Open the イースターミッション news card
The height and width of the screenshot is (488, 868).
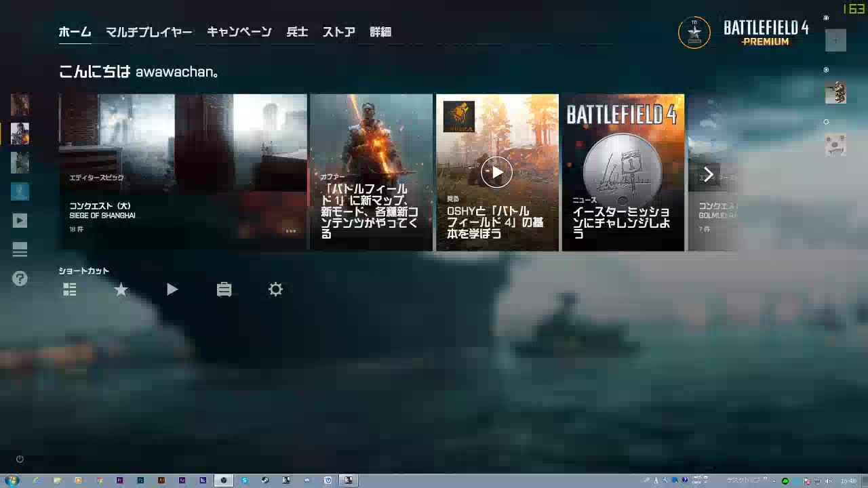pyautogui.click(x=623, y=172)
